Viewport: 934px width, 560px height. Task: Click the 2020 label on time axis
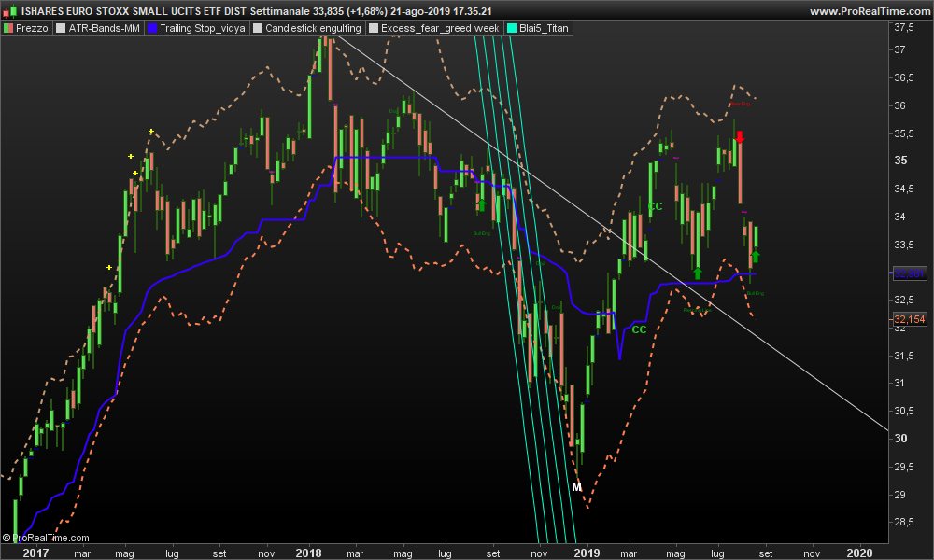point(859,553)
